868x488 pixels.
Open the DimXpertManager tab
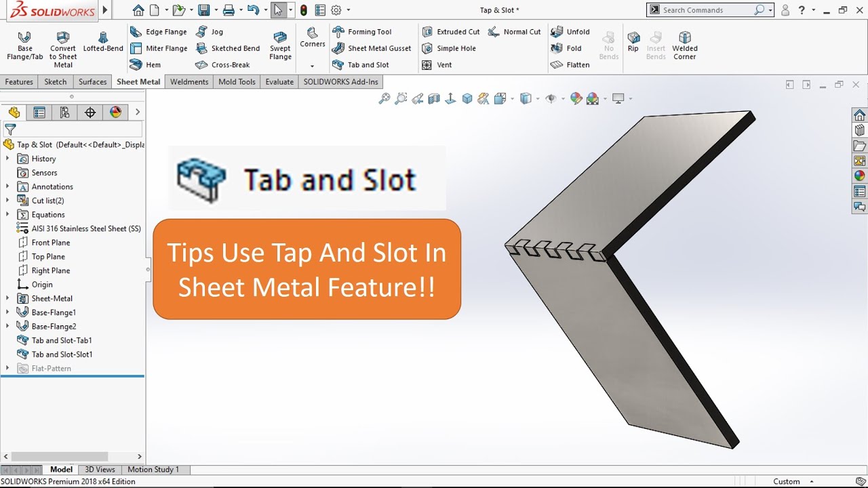coord(90,113)
